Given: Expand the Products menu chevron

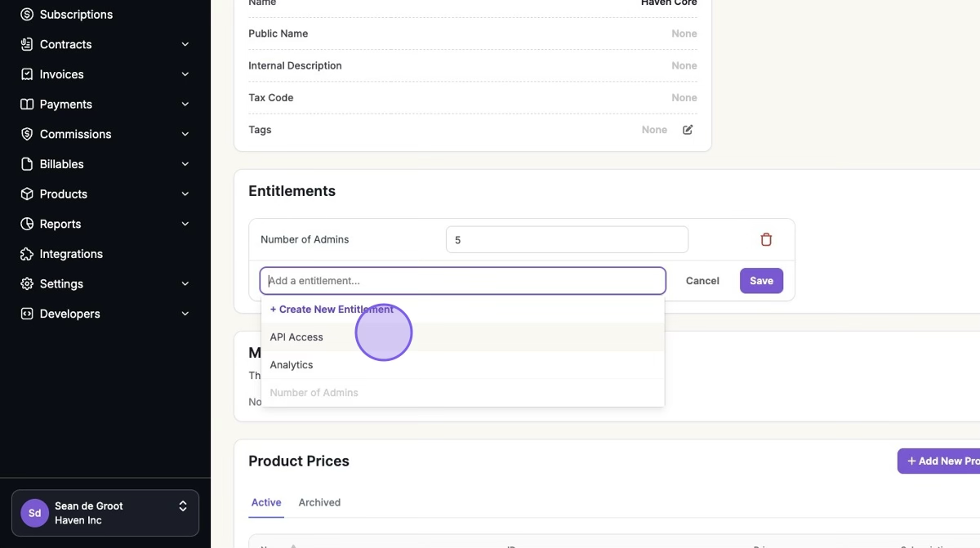Looking at the screenshot, I should [x=185, y=194].
